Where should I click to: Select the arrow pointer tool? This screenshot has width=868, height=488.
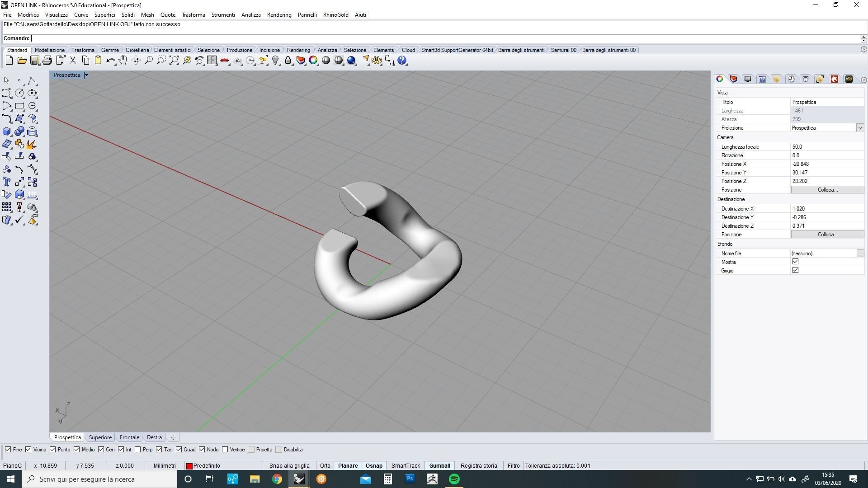7,80
